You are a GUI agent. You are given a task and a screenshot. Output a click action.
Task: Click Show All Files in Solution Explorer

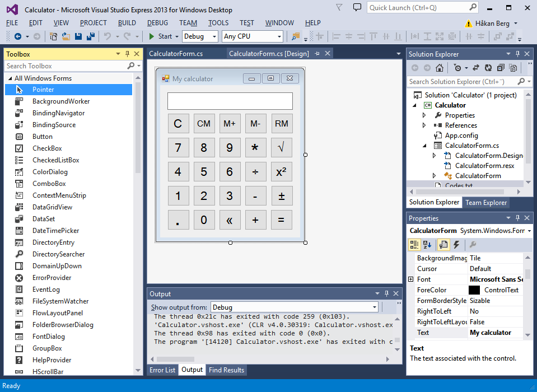click(x=513, y=68)
